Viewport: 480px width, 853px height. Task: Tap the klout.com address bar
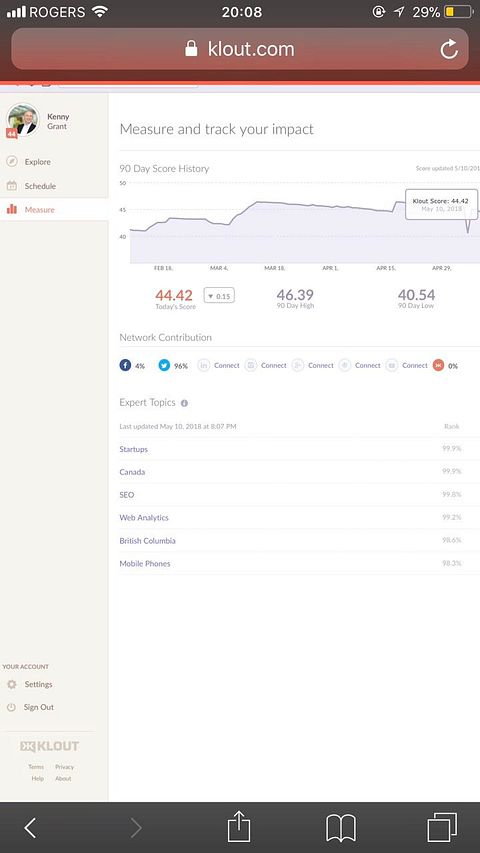click(239, 49)
